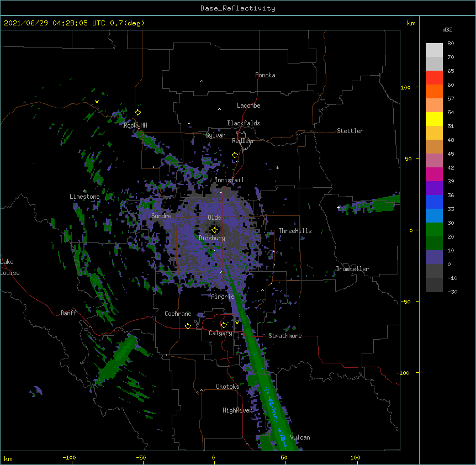The width and height of the screenshot is (476, 465).
Task: Click the ThreeHills city label
Action: pos(295,231)
